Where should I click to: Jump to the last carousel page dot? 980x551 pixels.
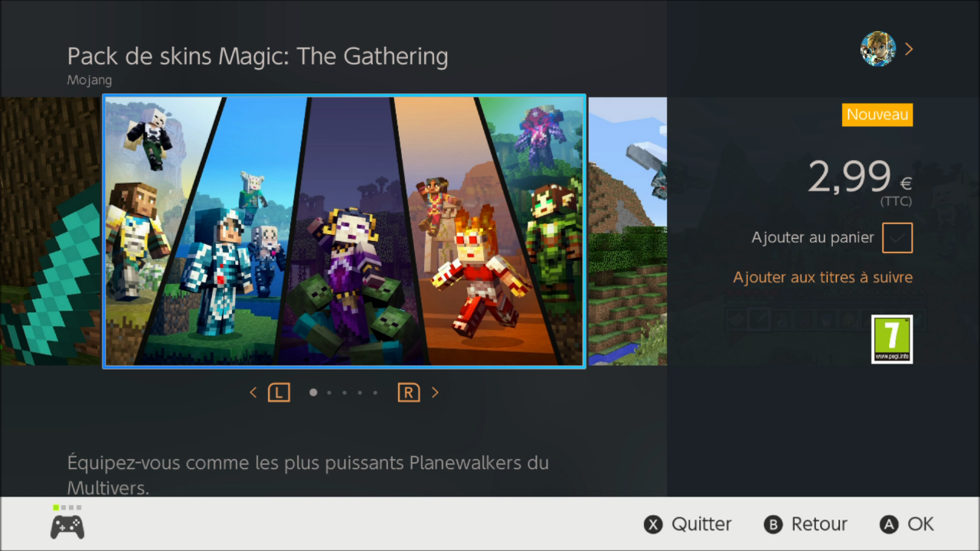pos(375,393)
